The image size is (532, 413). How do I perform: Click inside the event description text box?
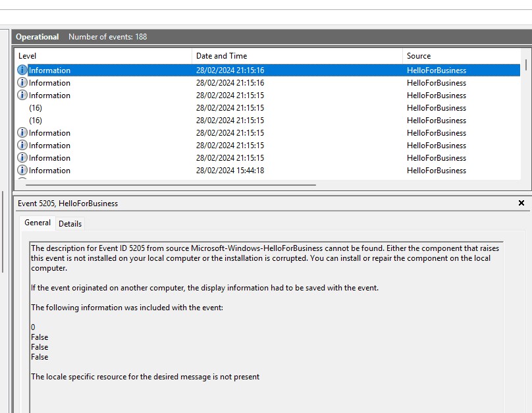[x=267, y=326]
